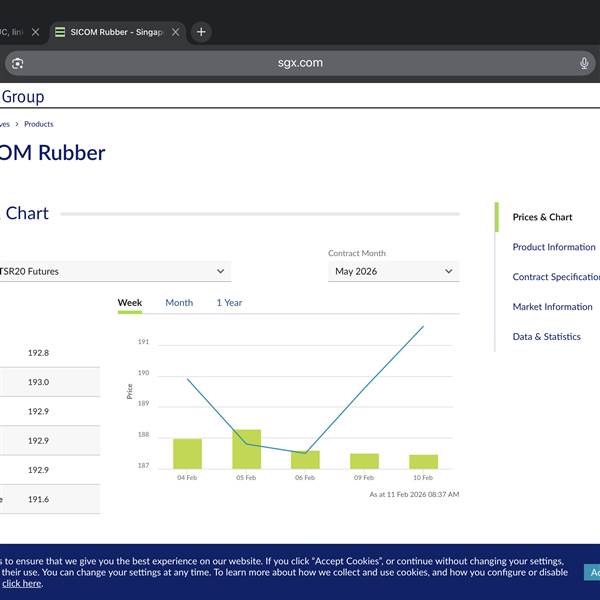Open the cookie policy 'click here' link
This screenshot has height=600, width=600.
(22, 583)
